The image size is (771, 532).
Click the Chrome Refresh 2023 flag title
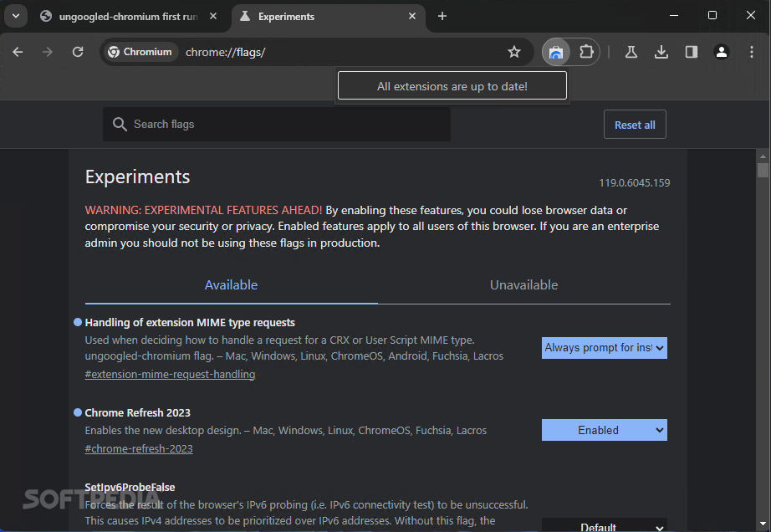pyautogui.click(x=138, y=413)
